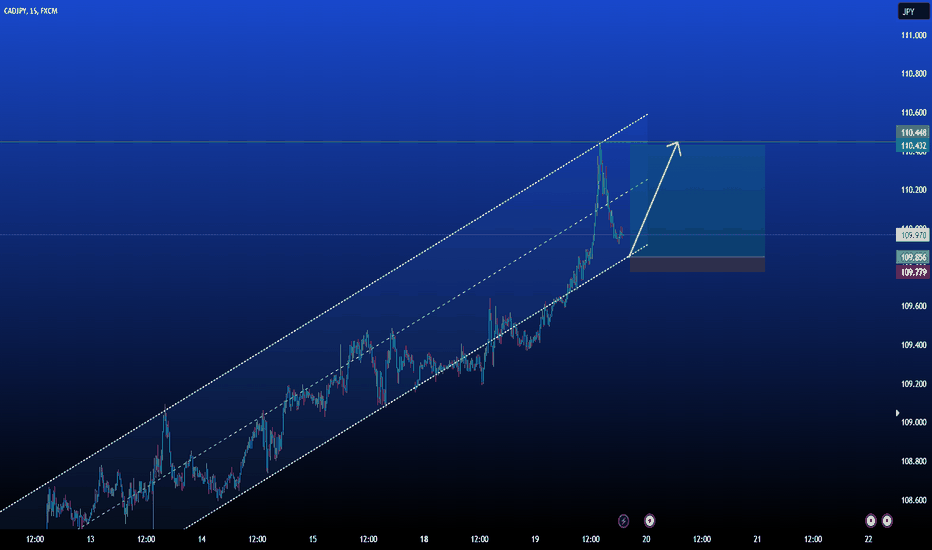This screenshot has width=932, height=550.
Task: Select the red stop-loss zone of position
Action: 697,265
